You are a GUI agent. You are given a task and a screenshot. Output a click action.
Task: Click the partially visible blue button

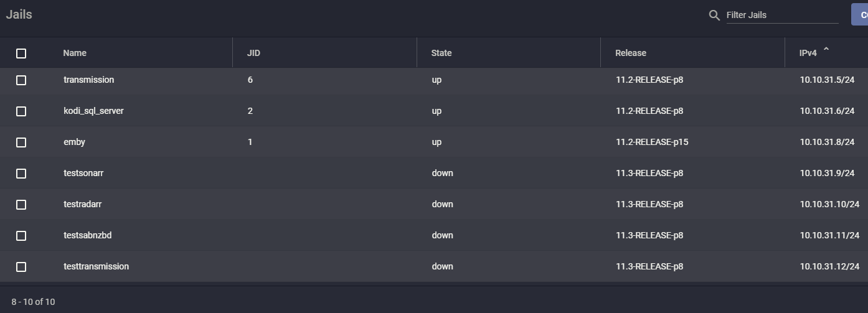coord(860,14)
